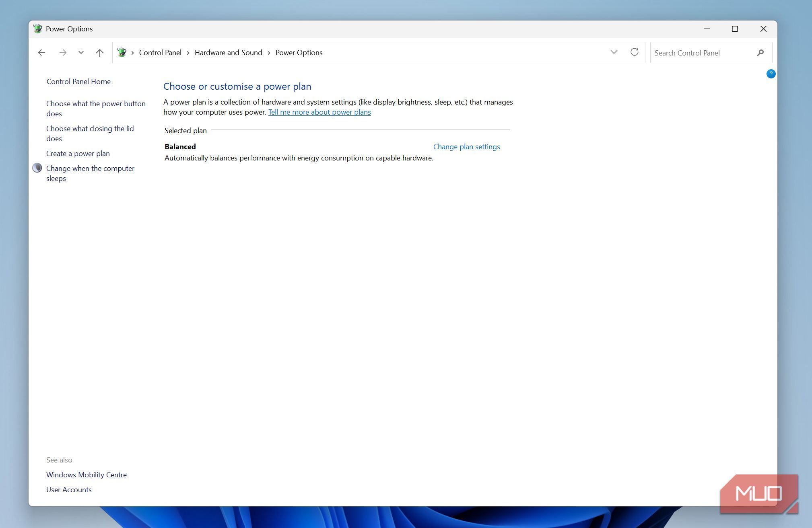Minimize the Power Options window
812x528 pixels.
pyautogui.click(x=707, y=29)
